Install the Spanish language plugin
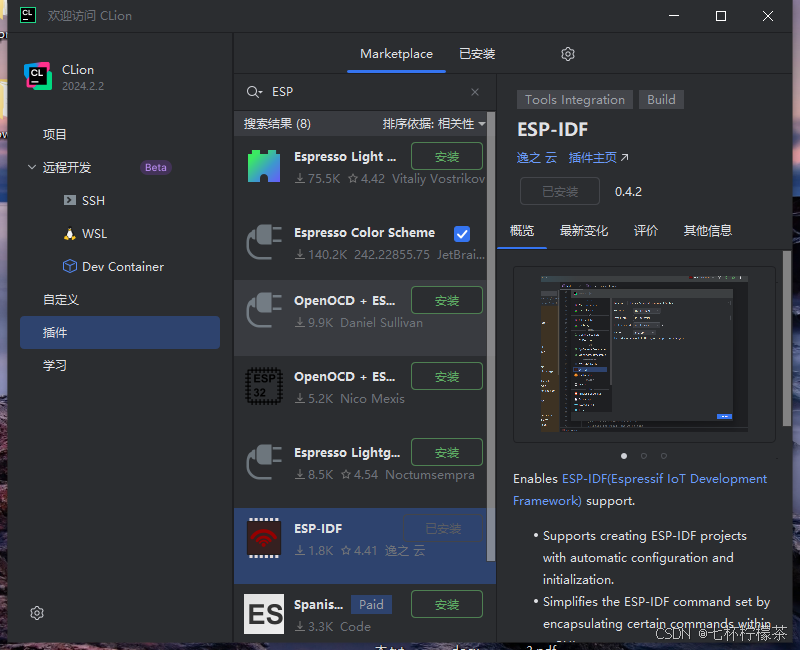The image size is (800, 650). coord(447,604)
